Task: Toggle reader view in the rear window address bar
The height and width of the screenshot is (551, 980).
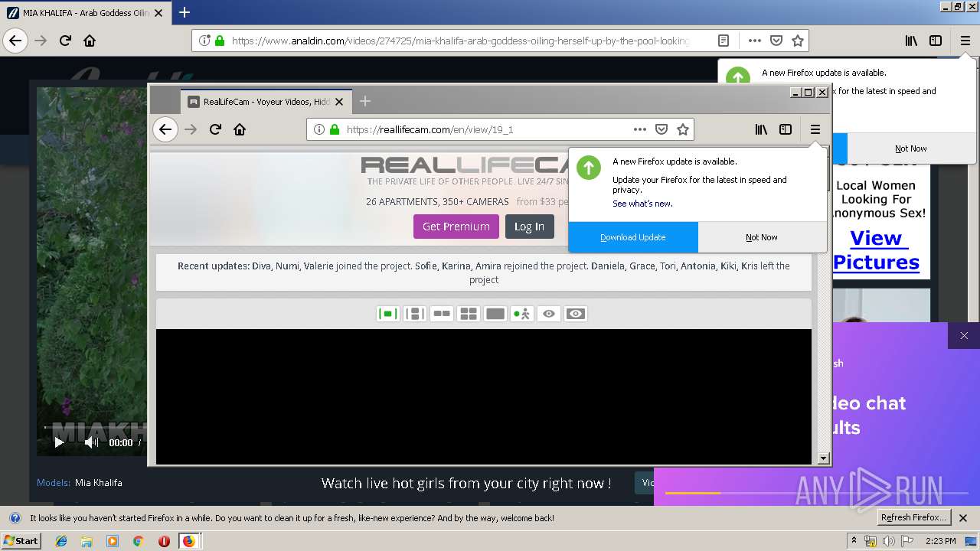Action: pyautogui.click(x=724, y=41)
